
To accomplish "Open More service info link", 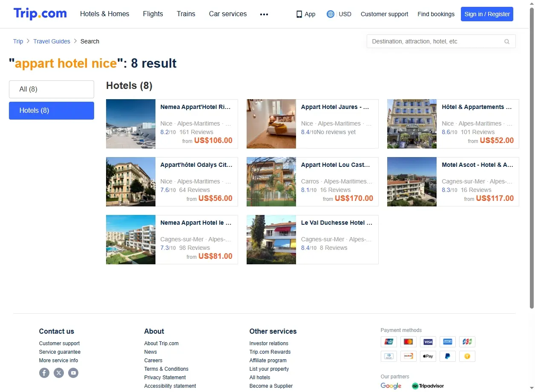I will point(58,361).
